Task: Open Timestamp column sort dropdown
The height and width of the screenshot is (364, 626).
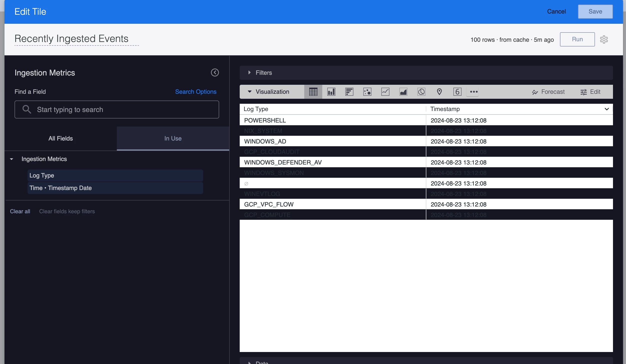Action: [606, 109]
